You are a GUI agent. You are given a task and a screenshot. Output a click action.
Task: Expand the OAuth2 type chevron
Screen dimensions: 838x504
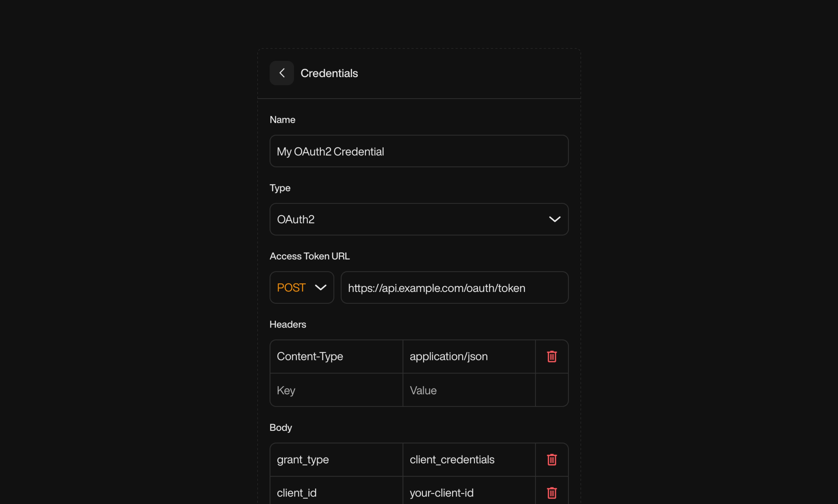coord(555,219)
